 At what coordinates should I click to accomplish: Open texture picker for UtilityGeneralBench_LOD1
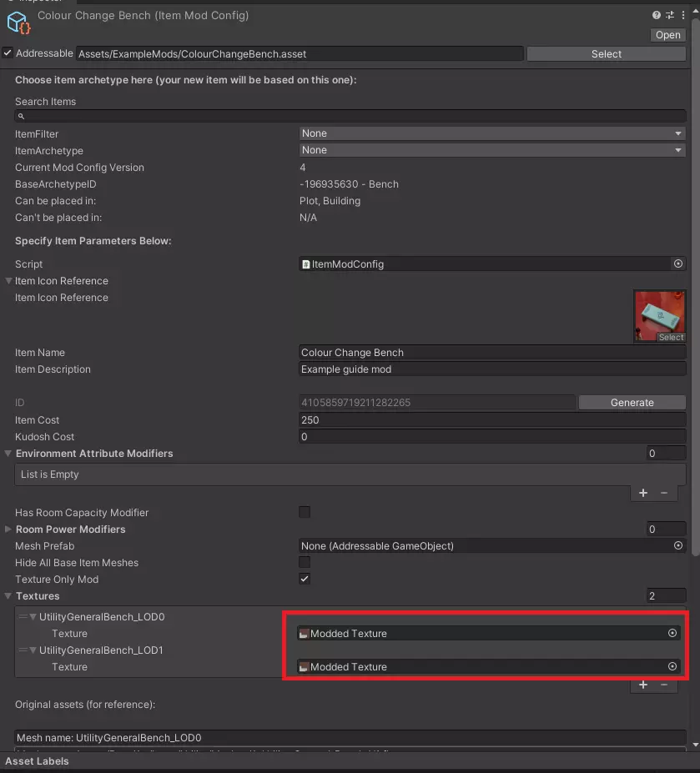[672, 666]
